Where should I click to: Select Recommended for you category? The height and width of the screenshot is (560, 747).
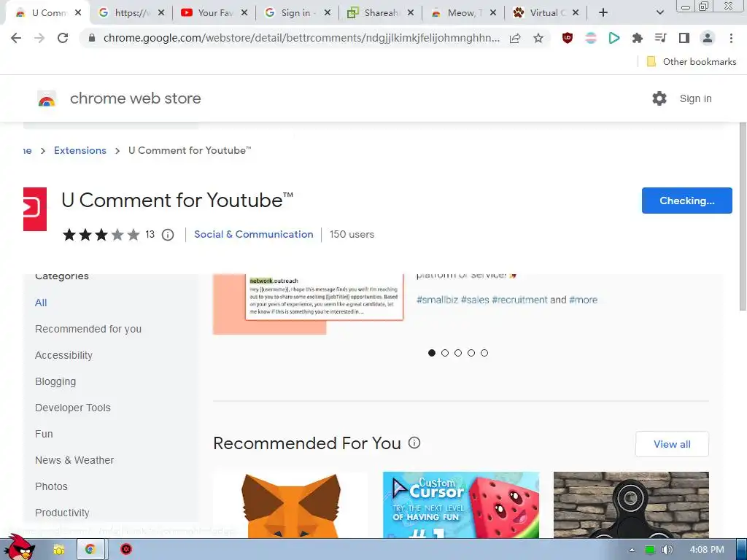click(88, 329)
